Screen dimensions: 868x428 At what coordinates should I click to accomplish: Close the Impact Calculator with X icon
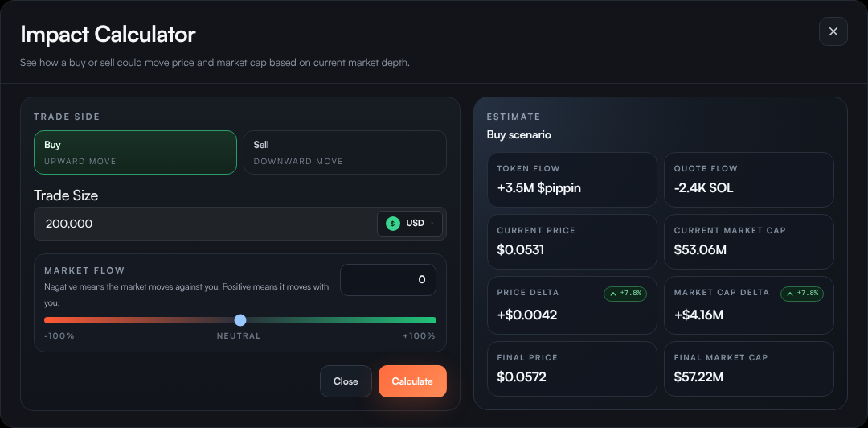833,31
